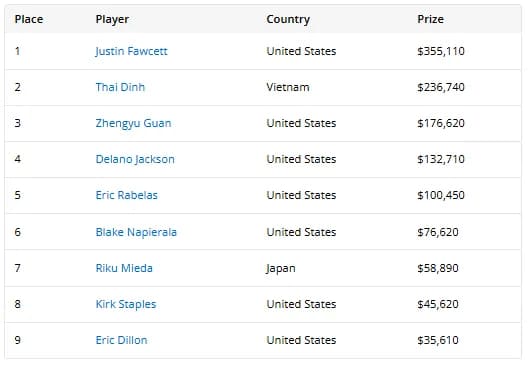Click the Vietnam country cell

pos(288,87)
